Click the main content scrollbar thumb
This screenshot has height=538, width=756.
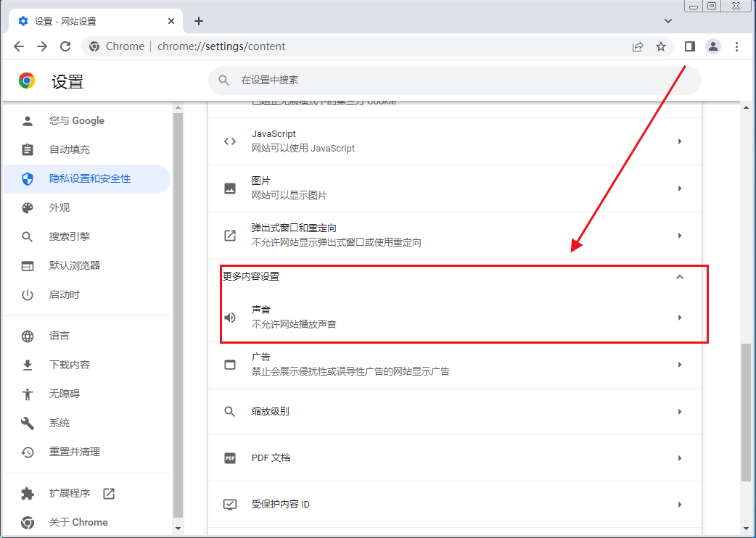[746, 412]
